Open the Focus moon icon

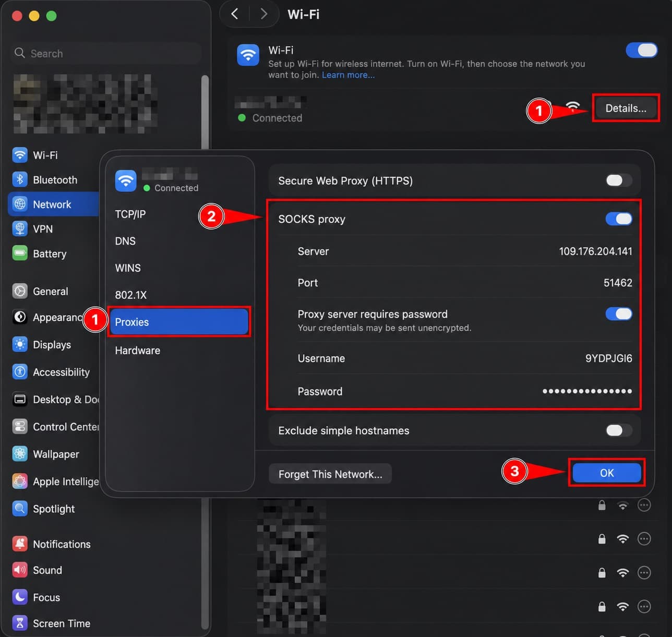20,597
